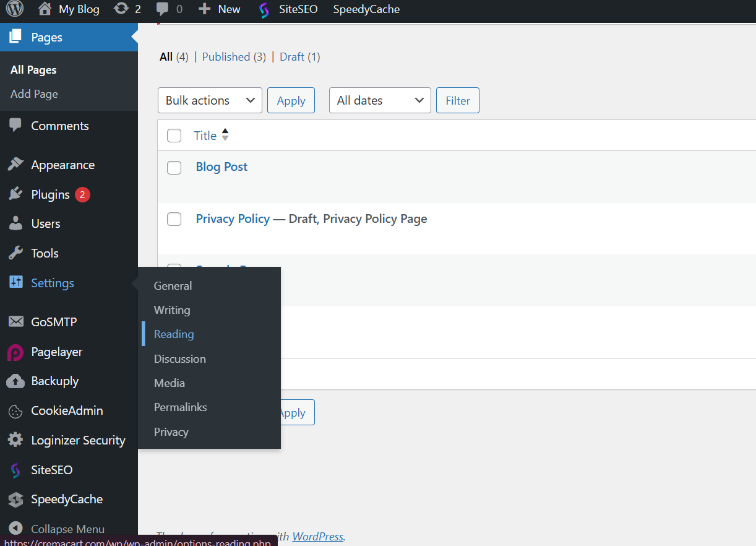Click the Backuply cloud icon
Screen dimensions: 756x546
15,381
